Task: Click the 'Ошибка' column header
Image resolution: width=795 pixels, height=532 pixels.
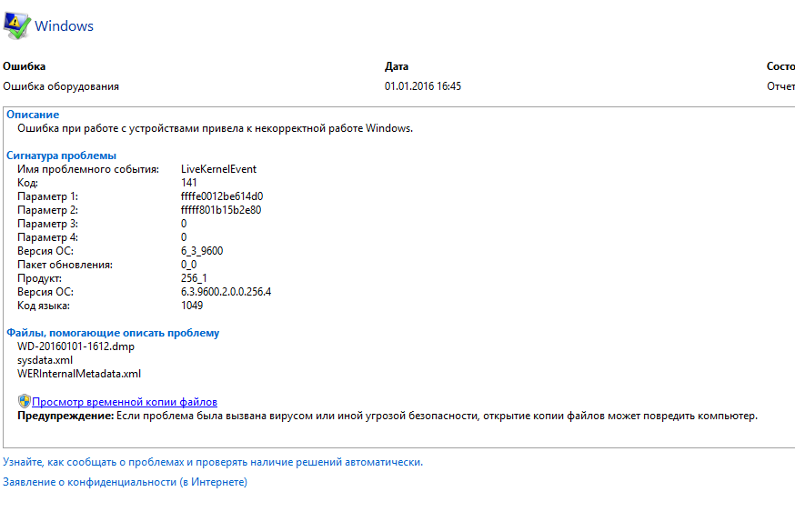Action: click(x=24, y=66)
